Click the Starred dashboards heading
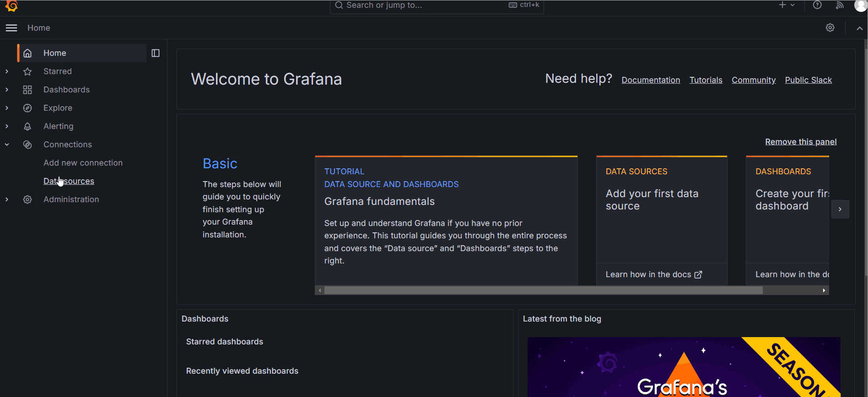 (225, 342)
